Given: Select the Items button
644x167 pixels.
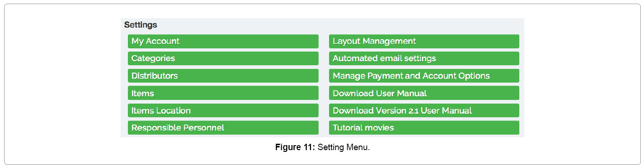Looking at the screenshot, I should (x=223, y=93).
